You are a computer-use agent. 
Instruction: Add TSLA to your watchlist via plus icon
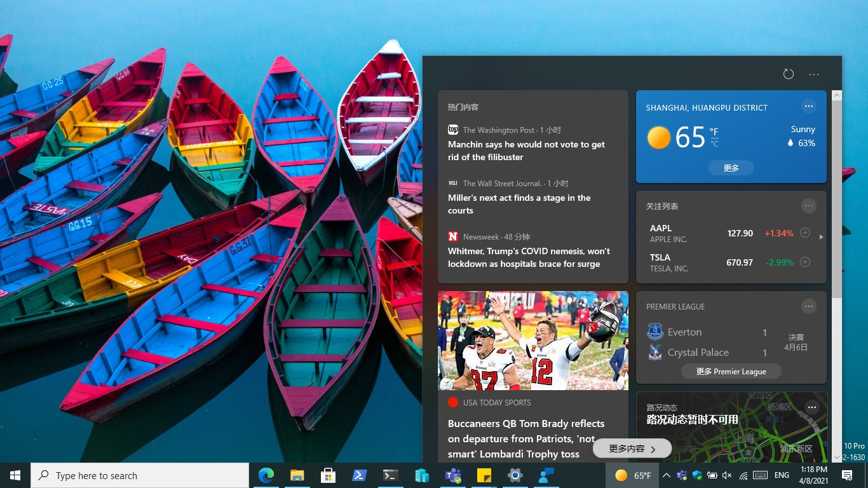tap(804, 261)
